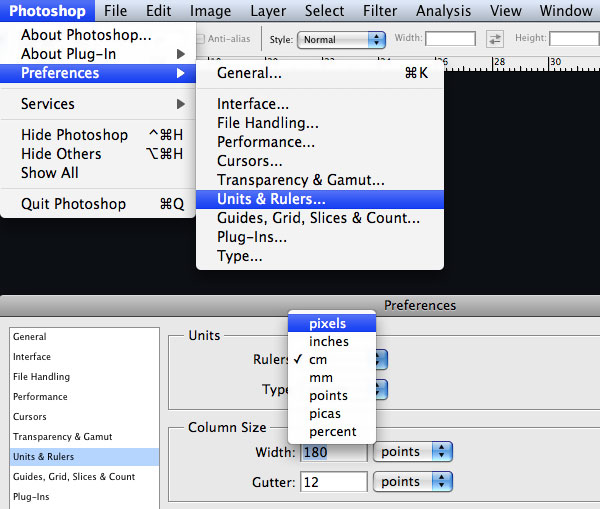
Task: Open the File menu
Action: pos(115,11)
